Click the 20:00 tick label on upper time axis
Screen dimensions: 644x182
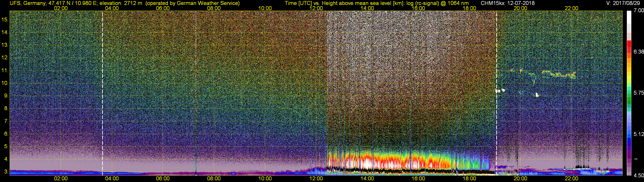(521, 8)
